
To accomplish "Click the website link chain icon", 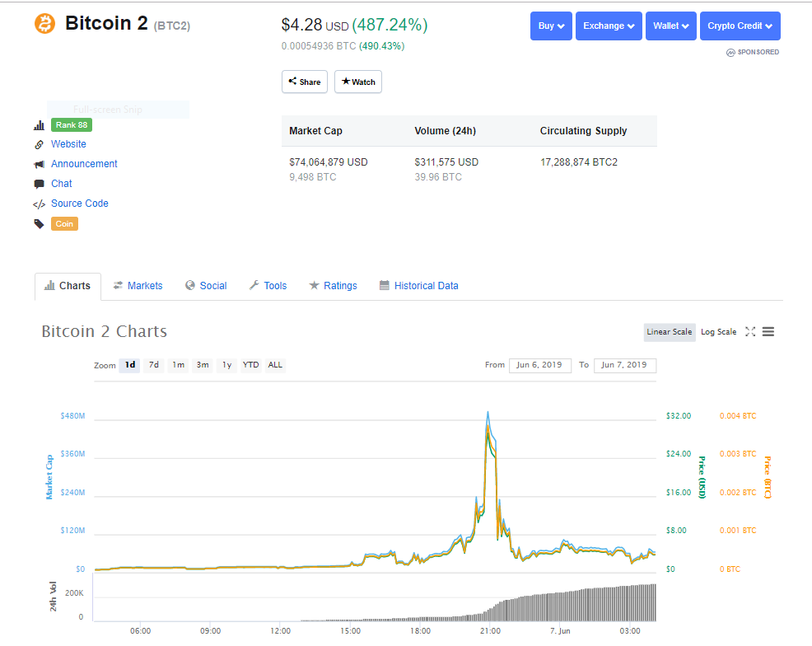I will tap(39, 144).
